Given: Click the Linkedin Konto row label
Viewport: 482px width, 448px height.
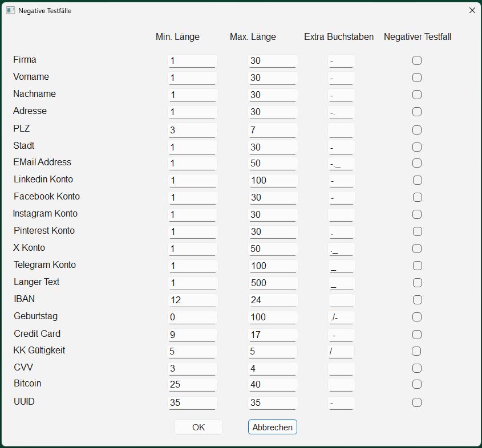Looking at the screenshot, I should (43, 180).
